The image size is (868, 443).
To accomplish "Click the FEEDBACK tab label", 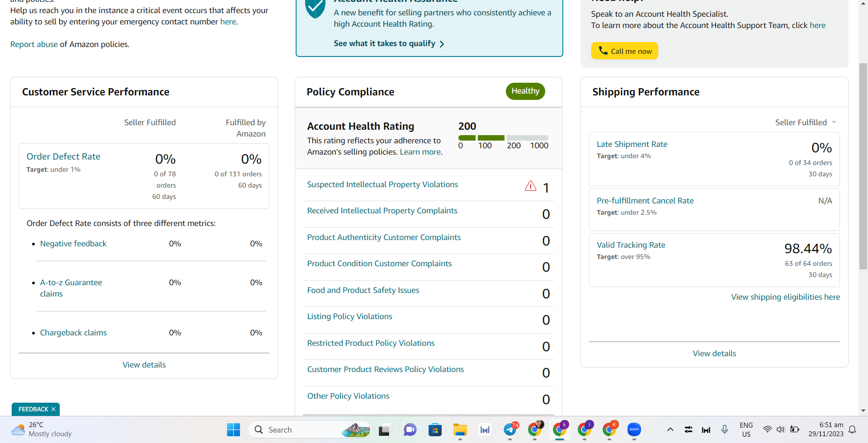I will click(33, 409).
